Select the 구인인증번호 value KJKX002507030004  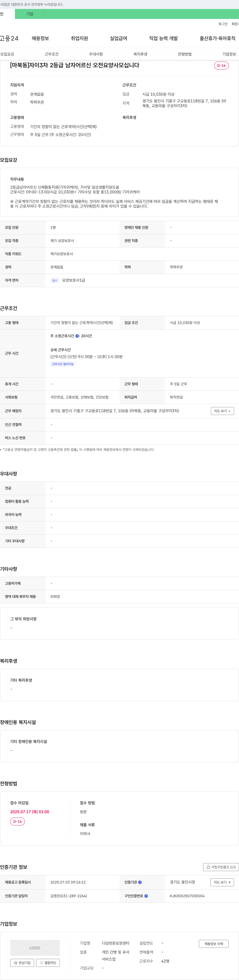click(x=187, y=896)
